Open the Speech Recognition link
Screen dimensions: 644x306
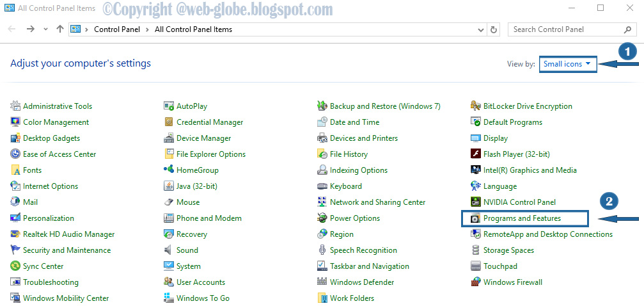click(363, 250)
